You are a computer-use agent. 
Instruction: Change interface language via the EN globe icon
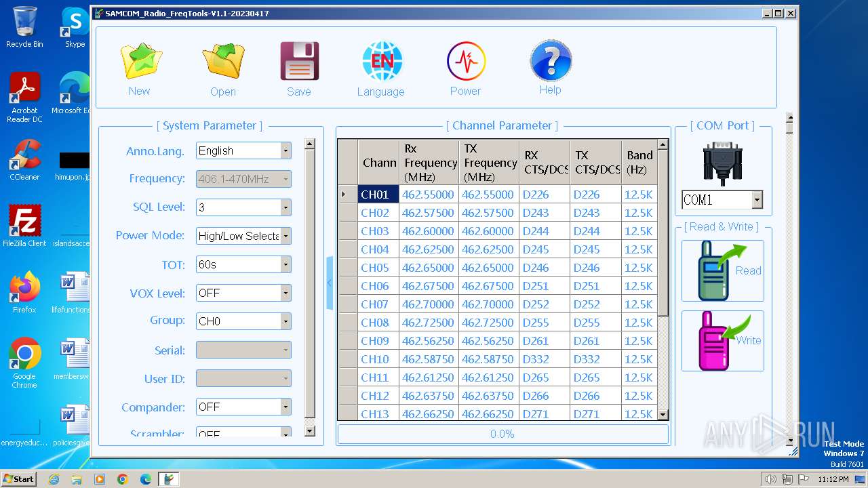point(382,62)
